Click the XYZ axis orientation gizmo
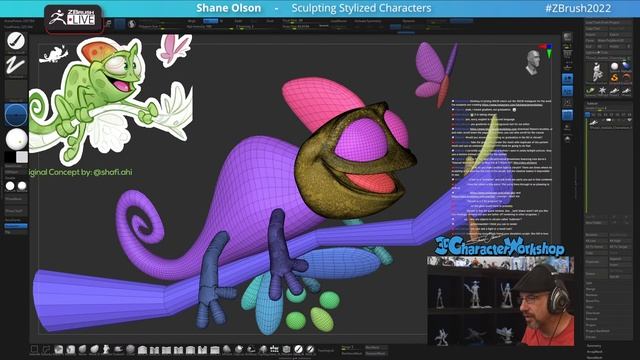 click(x=547, y=50)
